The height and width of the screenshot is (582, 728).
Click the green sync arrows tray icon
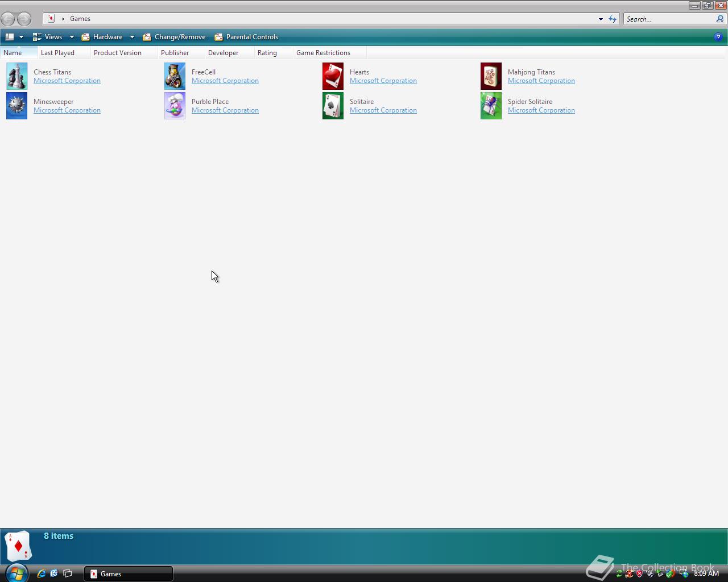[x=619, y=574]
